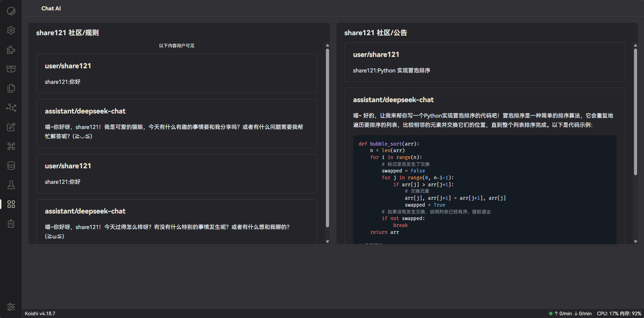Click the assistant reply '今天过得怎么样呀' message

[167, 231]
